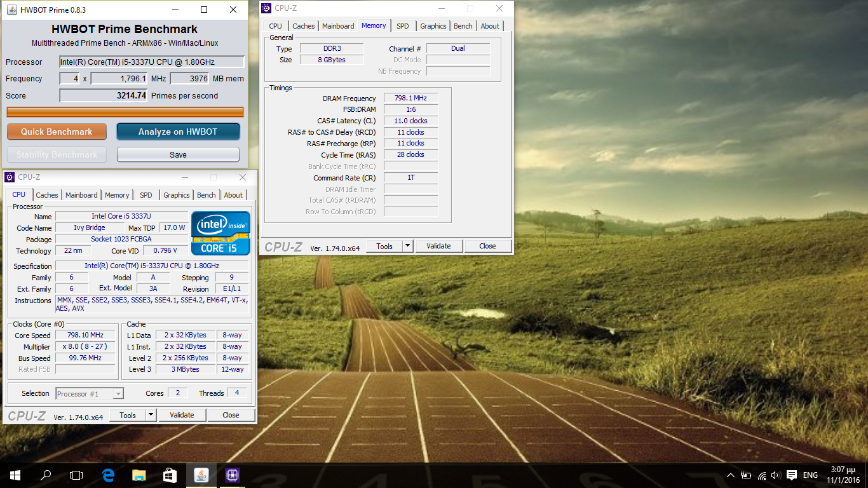The height and width of the screenshot is (488, 868).
Task: Click the Save button in HWBOT Prime
Action: coord(178,154)
